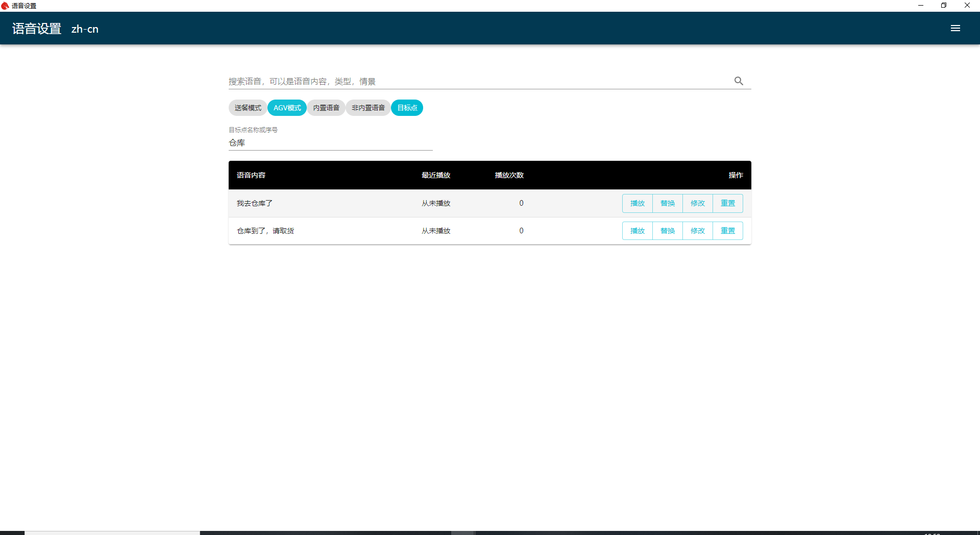Edit the 仓库到了，请取货 voice entry

pyautogui.click(x=697, y=231)
